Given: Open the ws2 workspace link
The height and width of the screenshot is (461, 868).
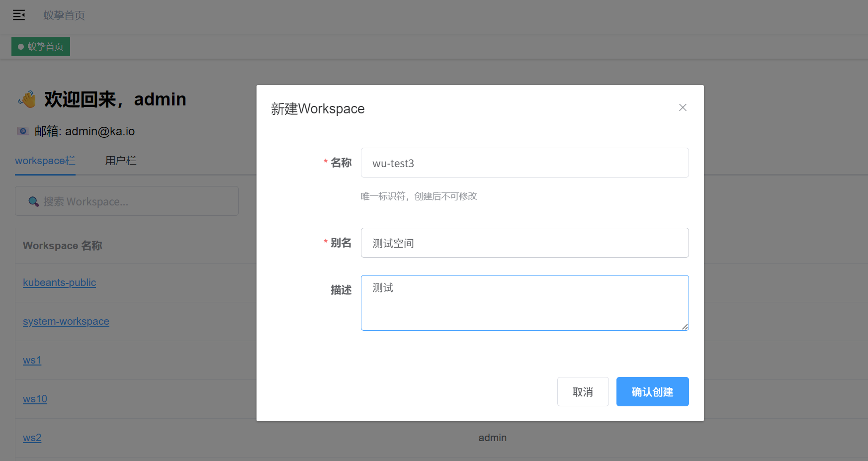Looking at the screenshot, I should coord(32,438).
